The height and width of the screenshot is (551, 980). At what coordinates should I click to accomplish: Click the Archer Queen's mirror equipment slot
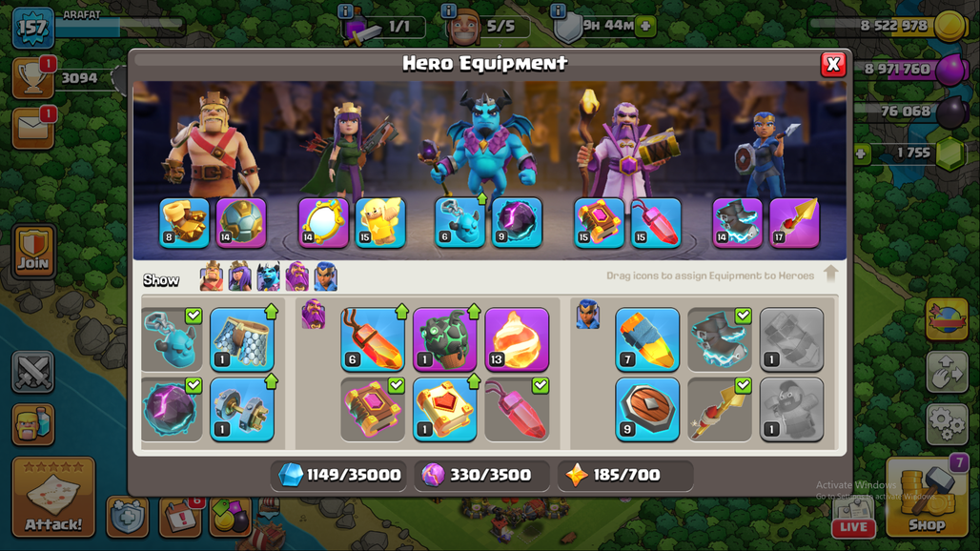(x=323, y=223)
